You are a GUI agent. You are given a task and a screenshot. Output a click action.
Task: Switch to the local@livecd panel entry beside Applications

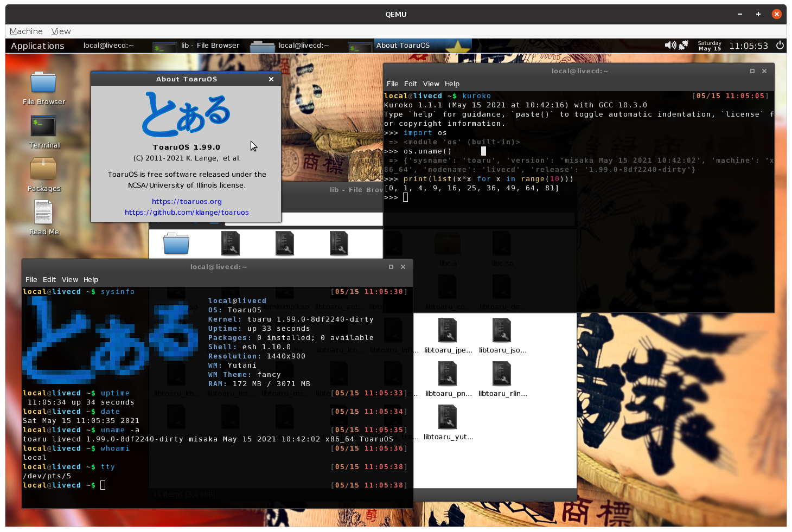point(108,46)
